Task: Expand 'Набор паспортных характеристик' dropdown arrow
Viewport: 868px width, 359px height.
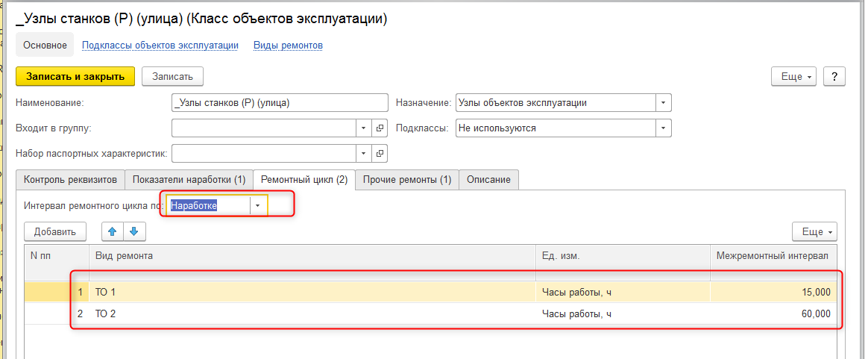Action: click(364, 154)
